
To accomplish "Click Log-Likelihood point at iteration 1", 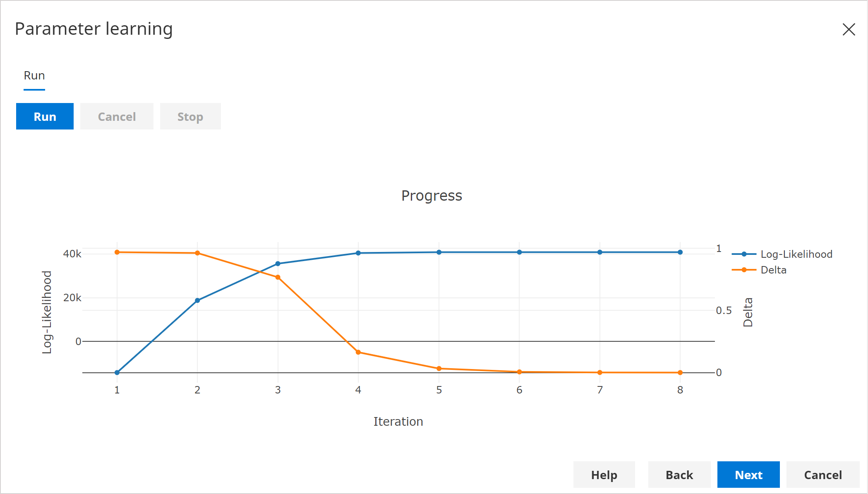I will 117,372.
